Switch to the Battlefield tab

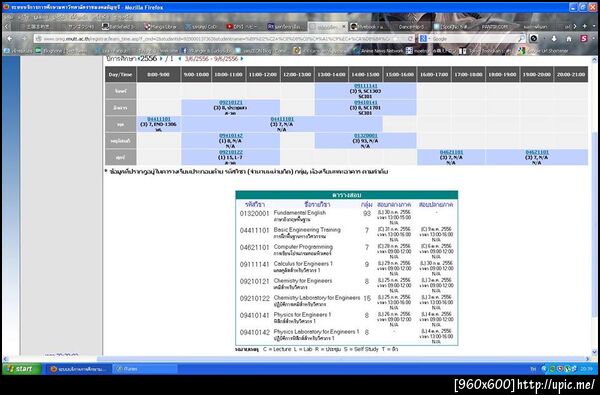click(x=119, y=27)
